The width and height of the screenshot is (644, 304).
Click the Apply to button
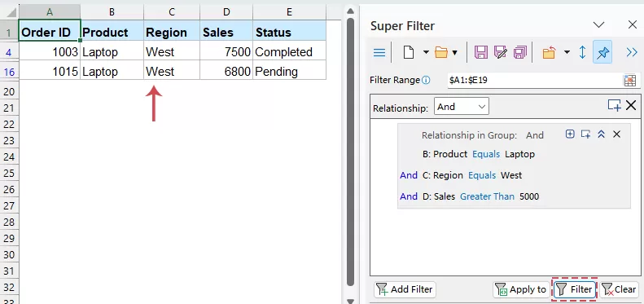pos(521,289)
